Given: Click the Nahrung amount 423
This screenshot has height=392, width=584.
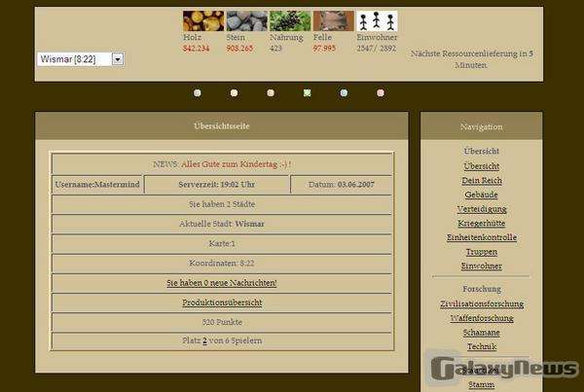Looking at the screenshot, I should [276, 49].
